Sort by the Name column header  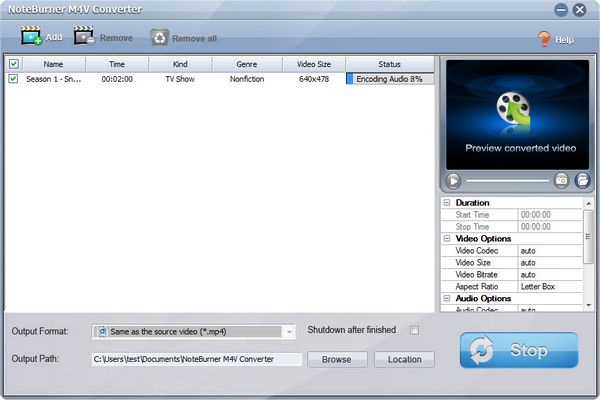pyautogui.click(x=54, y=64)
